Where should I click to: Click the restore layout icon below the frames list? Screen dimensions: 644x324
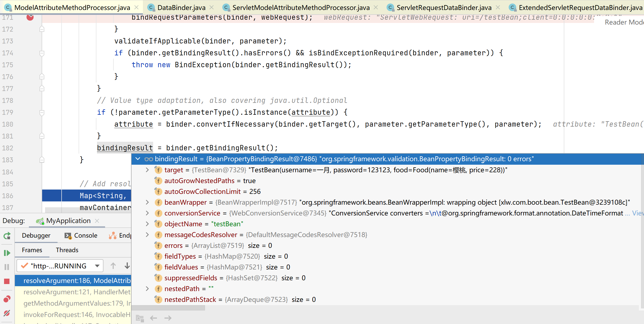pyautogui.click(x=140, y=318)
